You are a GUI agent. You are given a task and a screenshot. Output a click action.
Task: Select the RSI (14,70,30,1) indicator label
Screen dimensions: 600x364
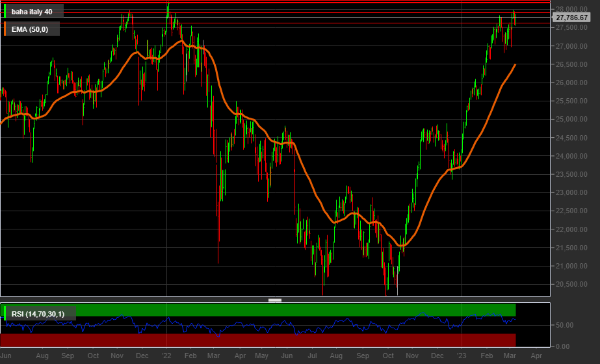click(38, 314)
